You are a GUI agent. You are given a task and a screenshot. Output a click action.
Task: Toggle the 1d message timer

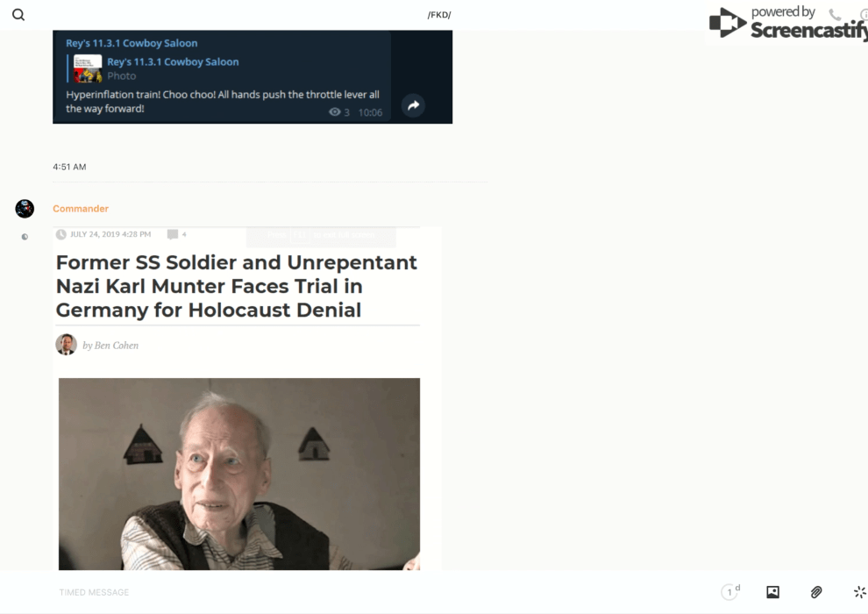click(x=729, y=592)
